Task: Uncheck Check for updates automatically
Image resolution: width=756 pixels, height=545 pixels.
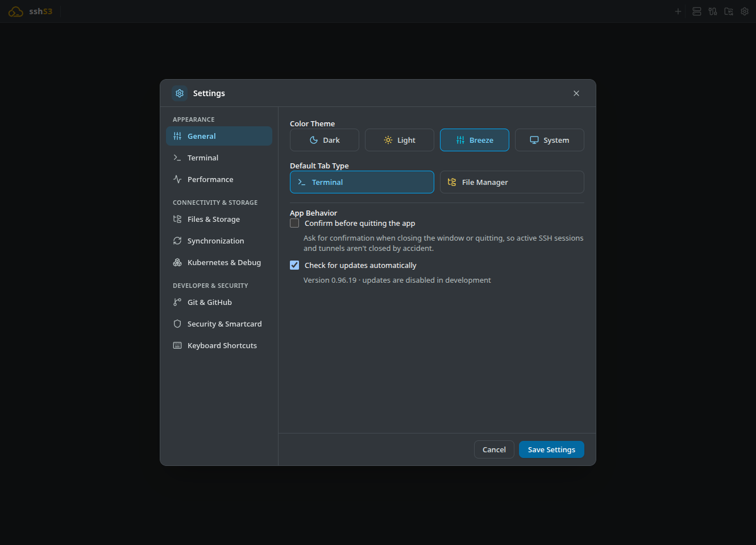Action: (x=294, y=265)
